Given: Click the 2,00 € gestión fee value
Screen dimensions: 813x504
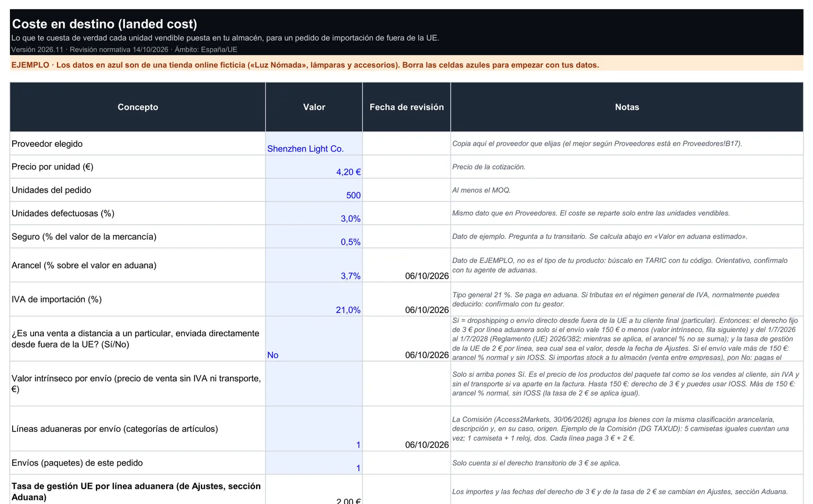Looking at the screenshot, I should point(348,501).
